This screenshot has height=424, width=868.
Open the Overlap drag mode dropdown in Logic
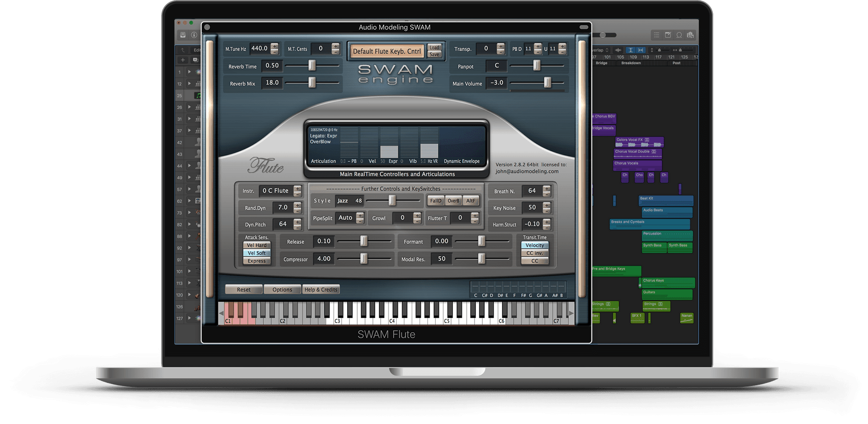coord(601,50)
